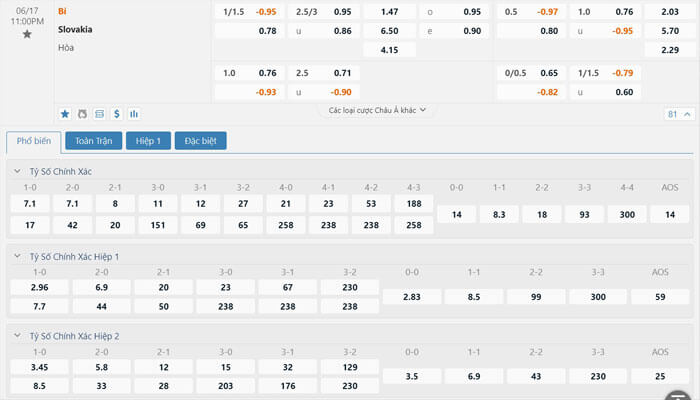
Task: Click the blue star icon beside the dollar row
Action: (x=65, y=114)
